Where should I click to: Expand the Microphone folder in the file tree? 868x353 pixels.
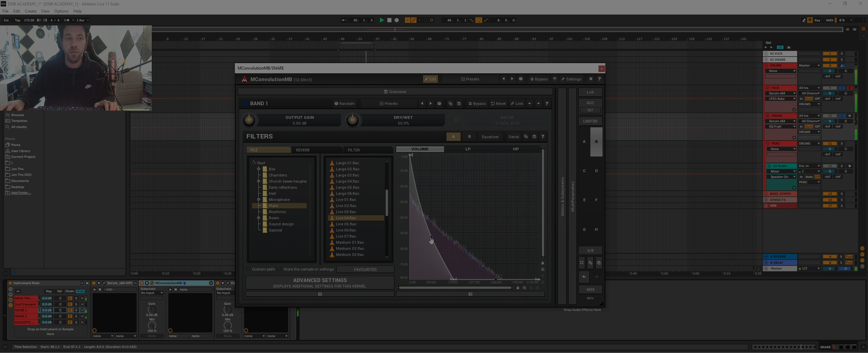coord(259,200)
